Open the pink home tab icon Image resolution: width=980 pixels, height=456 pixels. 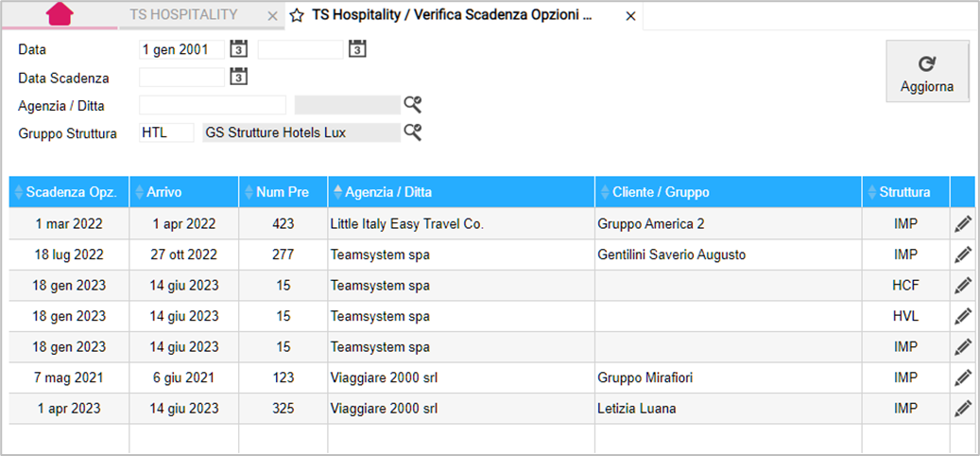pyautogui.click(x=60, y=14)
